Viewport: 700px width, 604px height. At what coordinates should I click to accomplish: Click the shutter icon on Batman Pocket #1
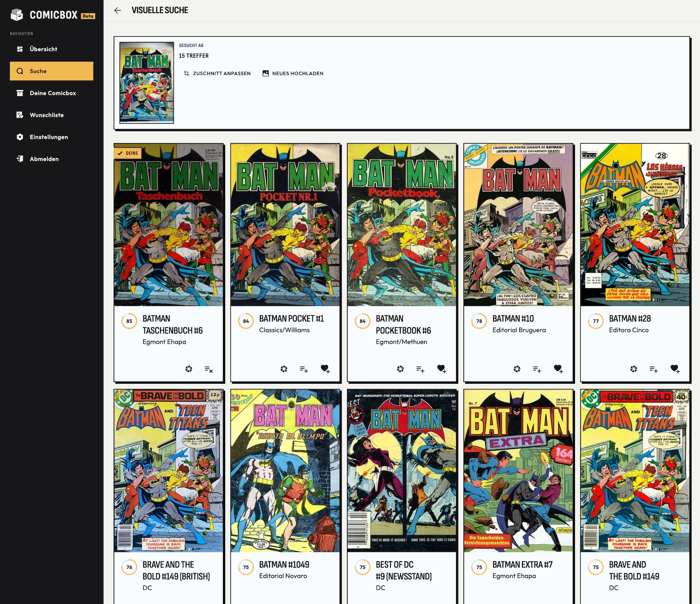(284, 369)
